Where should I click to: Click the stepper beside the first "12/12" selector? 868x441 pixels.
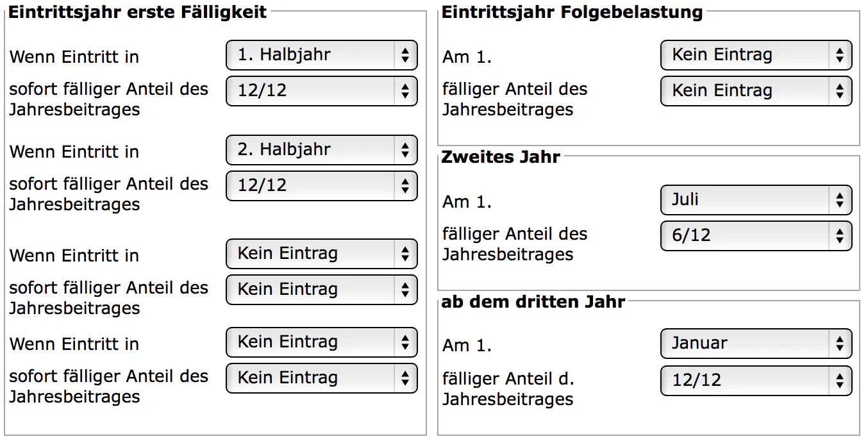point(405,91)
